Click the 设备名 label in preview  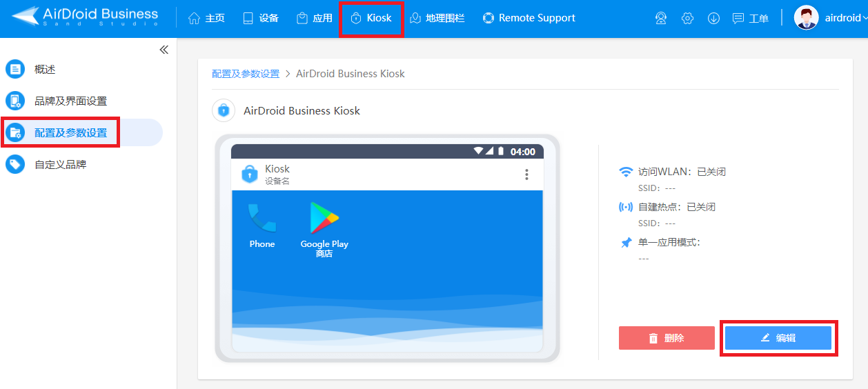click(277, 181)
